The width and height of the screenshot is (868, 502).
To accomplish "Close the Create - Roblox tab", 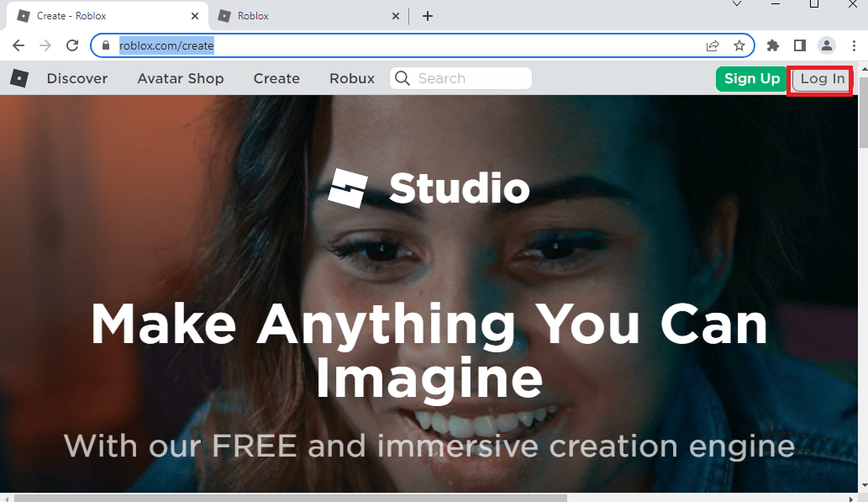I will (195, 16).
